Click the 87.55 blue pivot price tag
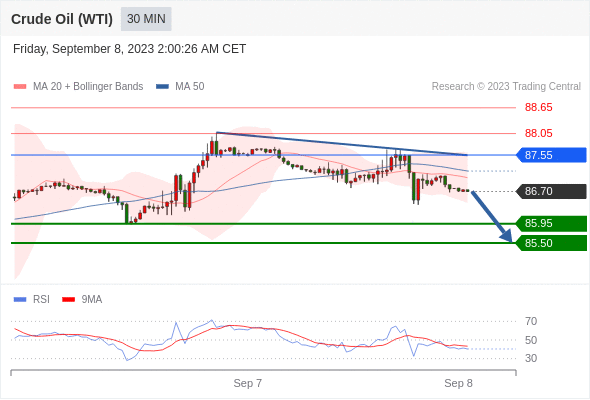 [551, 155]
